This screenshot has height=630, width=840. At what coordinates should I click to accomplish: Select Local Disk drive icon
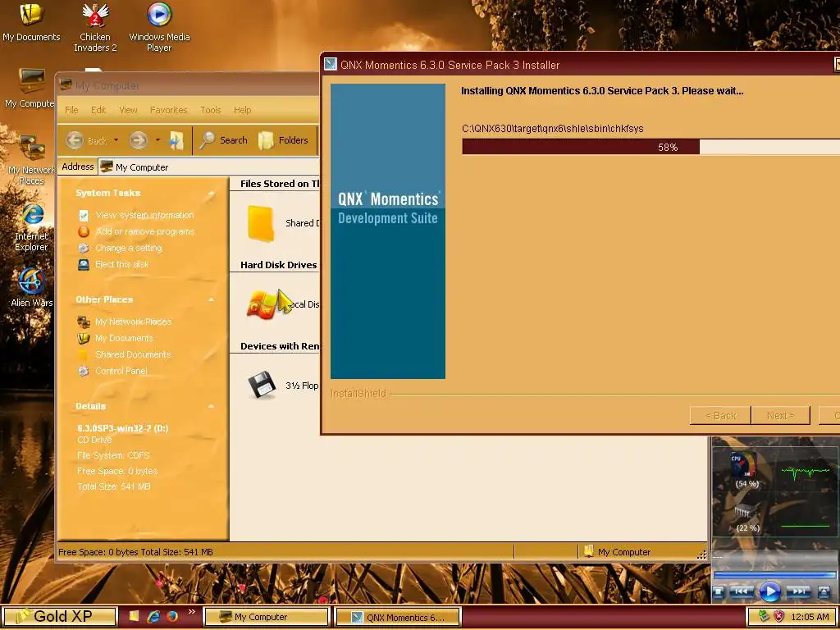pyautogui.click(x=263, y=304)
